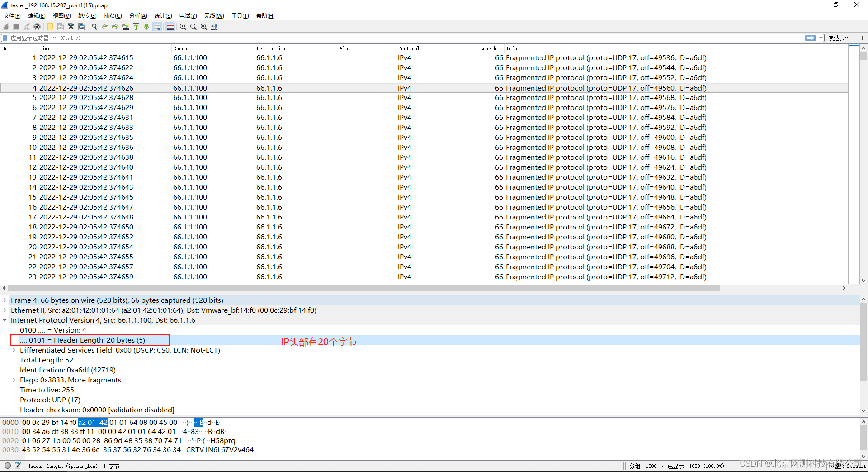
Task: Open the 编辑(E) menu
Action: coord(37,16)
